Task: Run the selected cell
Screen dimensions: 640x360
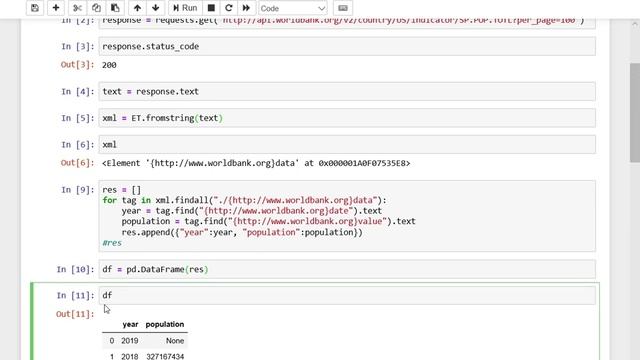Action: pyautogui.click(x=185, y=8)
